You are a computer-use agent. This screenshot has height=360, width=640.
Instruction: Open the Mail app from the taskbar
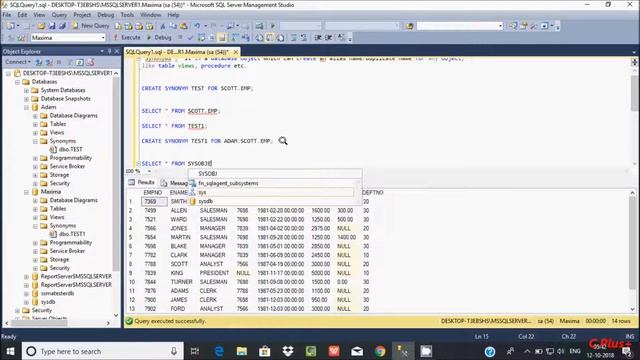pyautogui.click(x=357, y=351)
